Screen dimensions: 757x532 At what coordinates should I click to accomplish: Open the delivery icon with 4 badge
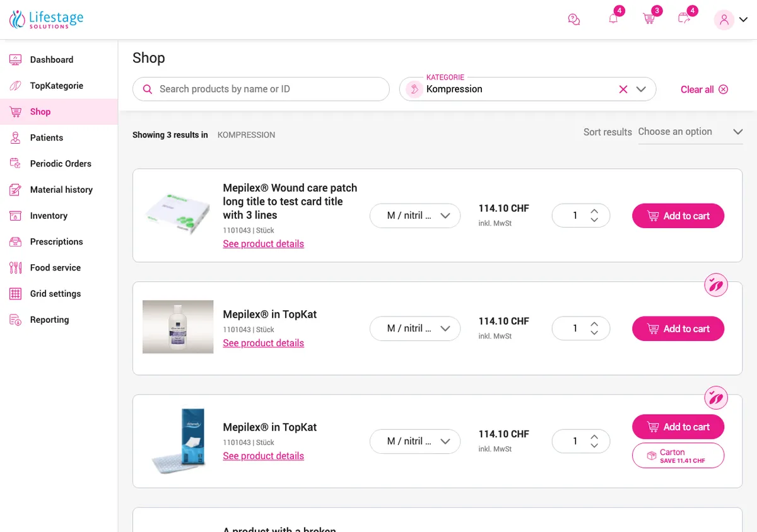pyautogui.click(x=684, y=19)
